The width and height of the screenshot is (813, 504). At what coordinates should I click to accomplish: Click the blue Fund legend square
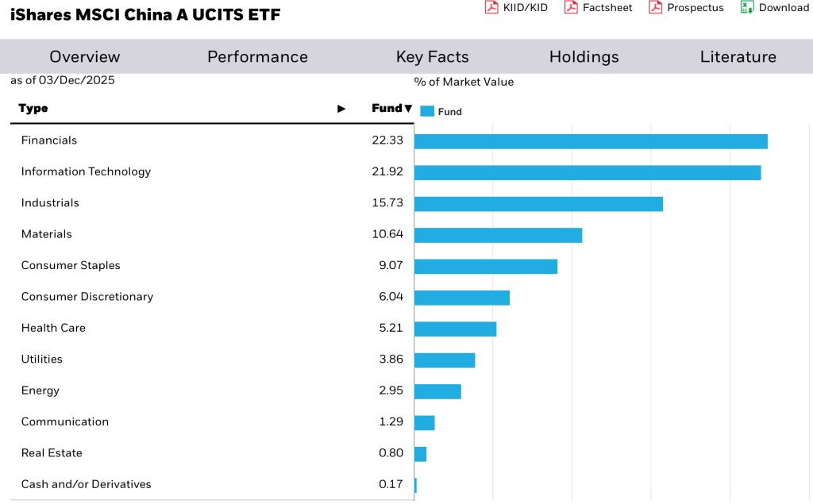click(427, 112)
